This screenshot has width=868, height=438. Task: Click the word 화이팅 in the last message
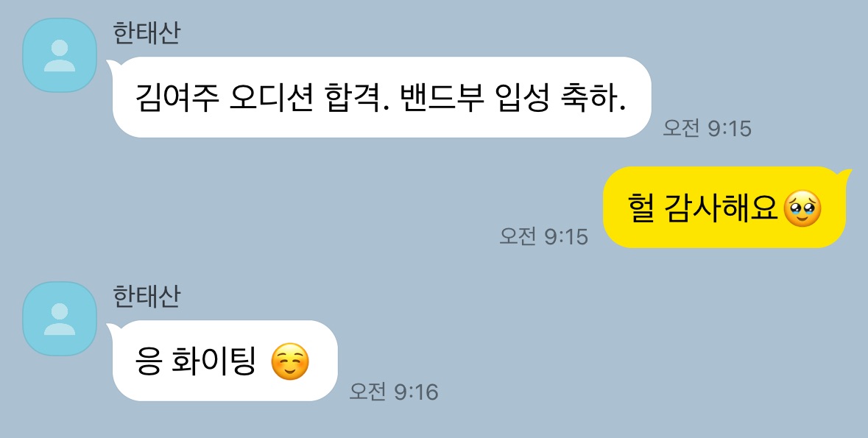point(214,361)
